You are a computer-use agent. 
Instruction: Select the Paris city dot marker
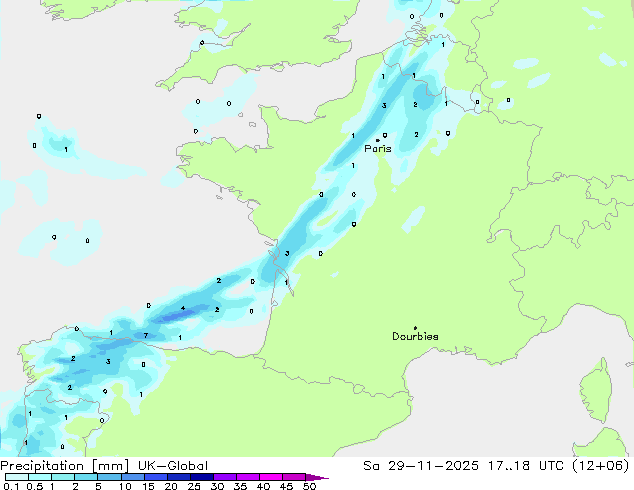tap(378, 141)
